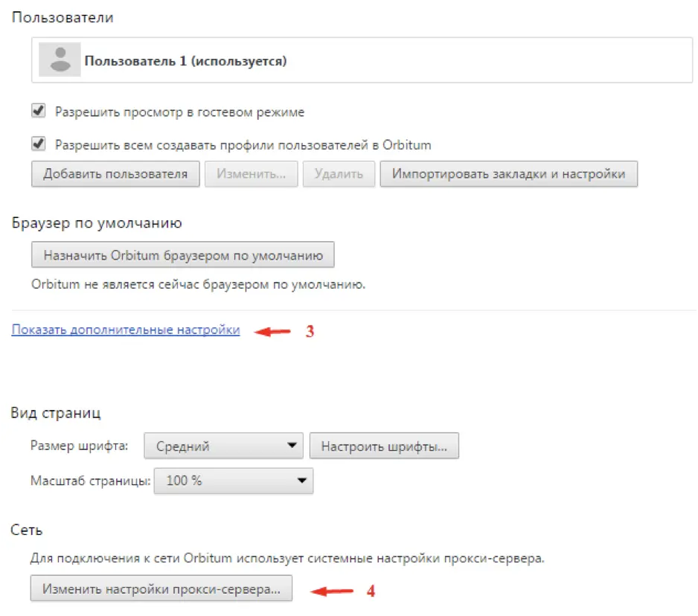Open the Размер шрифта dropdown

223,445
